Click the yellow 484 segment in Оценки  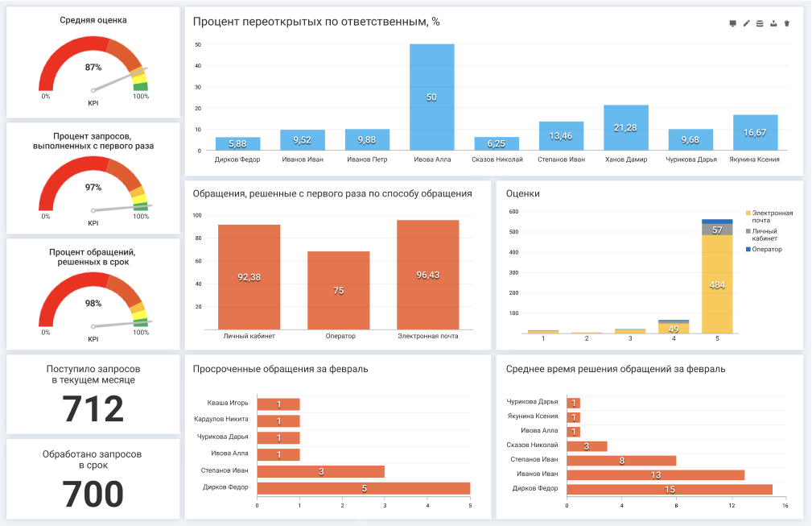[x=717, y=284]
